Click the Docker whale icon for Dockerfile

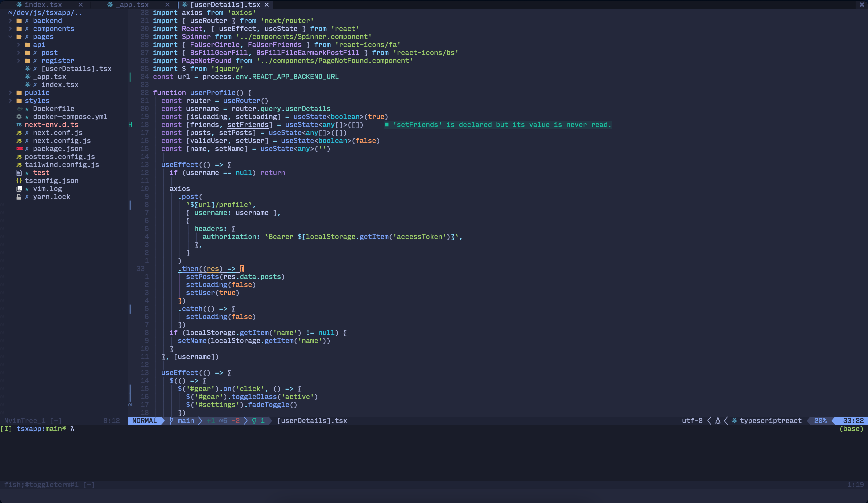coord(19,109)
